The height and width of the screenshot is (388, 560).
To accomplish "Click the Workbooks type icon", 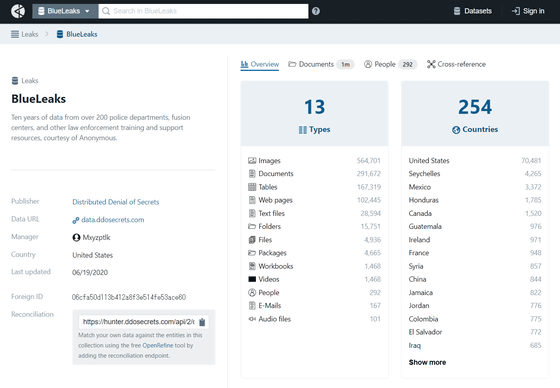I will [252, 266].
